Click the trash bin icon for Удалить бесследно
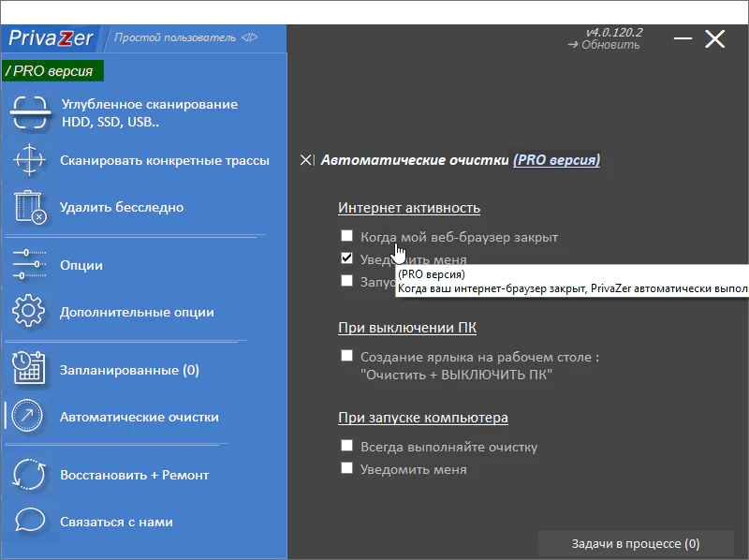This screenshot has width=749, height=560. click(x=30, y=207)
